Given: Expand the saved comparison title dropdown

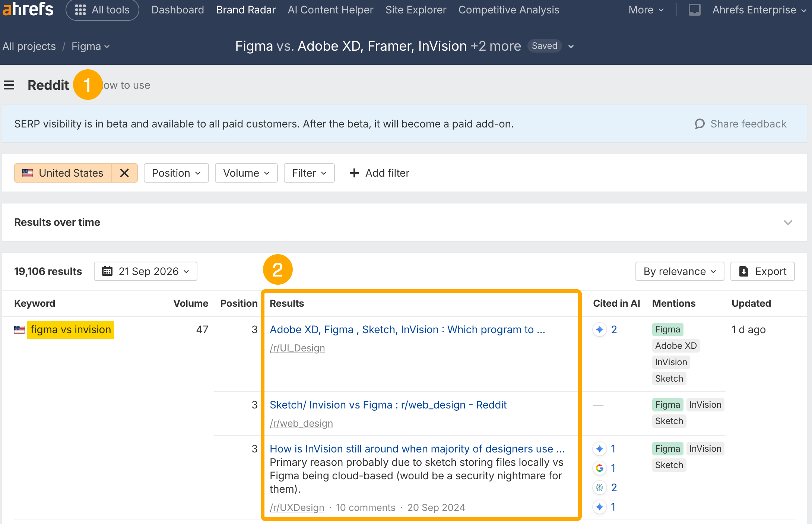Looking at the screenshot, I should (571, 46).
